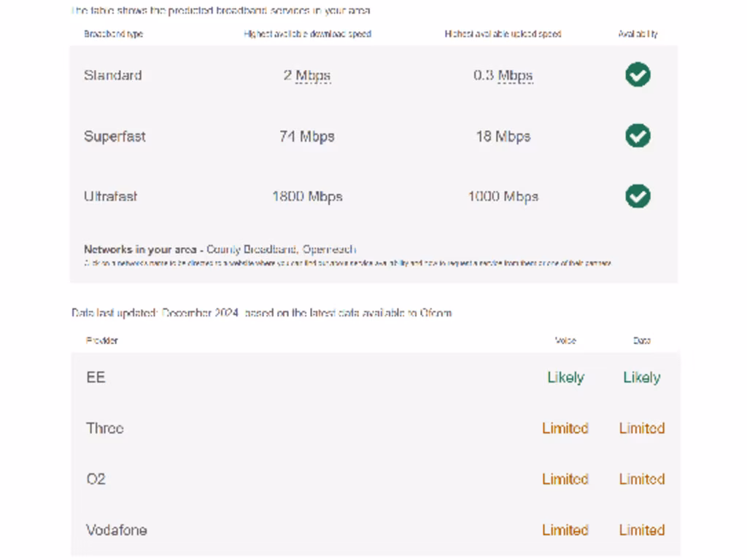Click the Superfast broadband type label
The width and height of the screenshot is (747, 560).
115,136
